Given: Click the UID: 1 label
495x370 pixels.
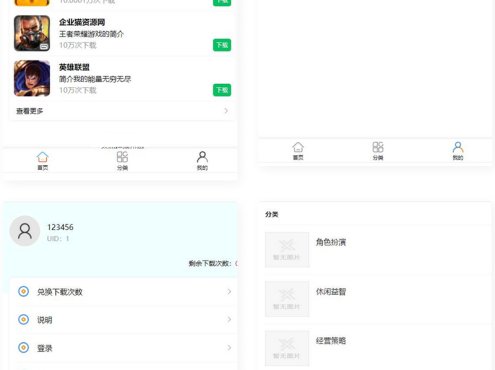Looking at the screenshot, I should (x=58, y=239).
